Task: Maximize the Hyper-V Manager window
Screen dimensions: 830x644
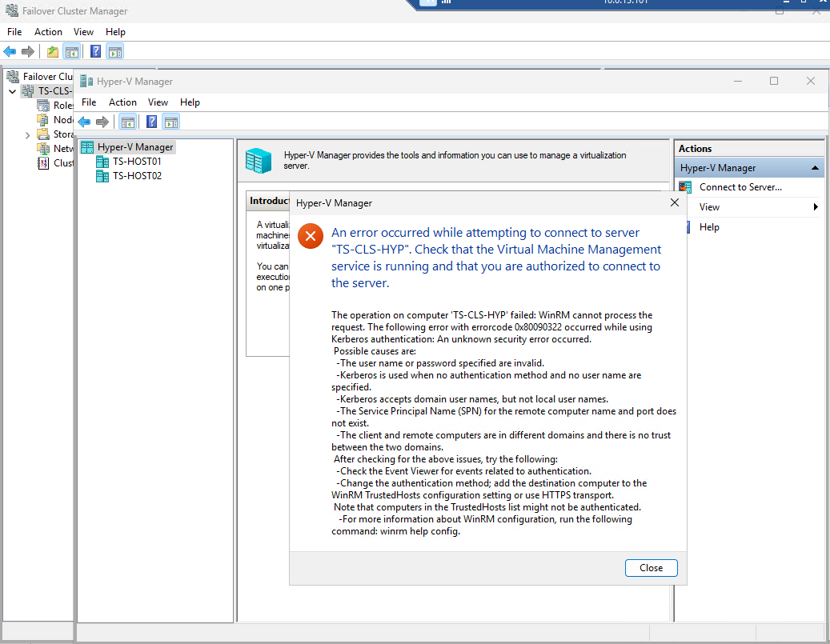Action: pos(774,81)
